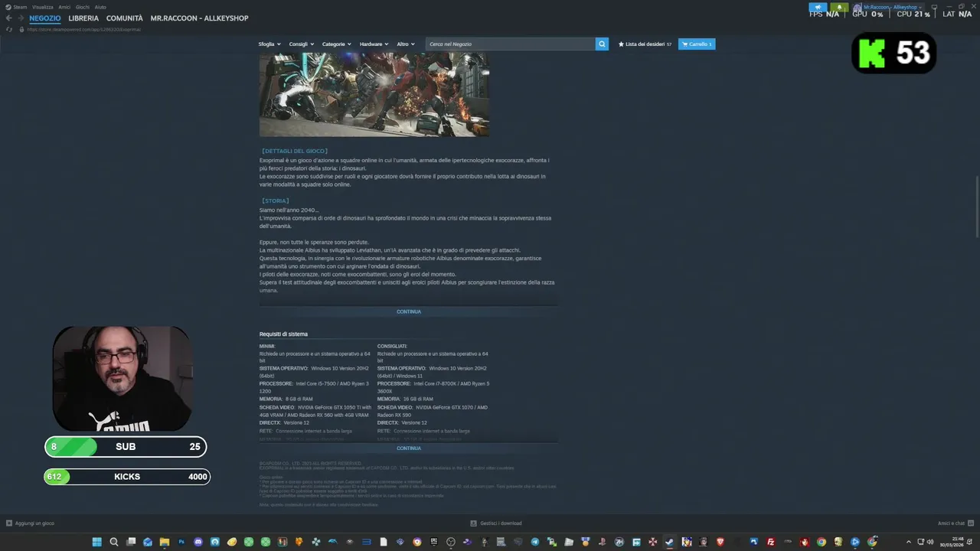Screen dimensions: 980x551
Task: Click the SUB progress bar overlay
Action: pyautogui.click(x=126, y=447)
